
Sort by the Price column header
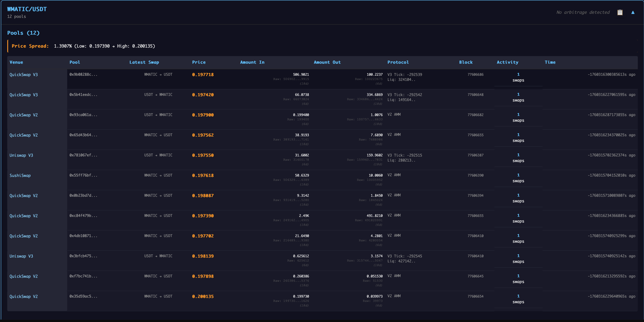199,62
